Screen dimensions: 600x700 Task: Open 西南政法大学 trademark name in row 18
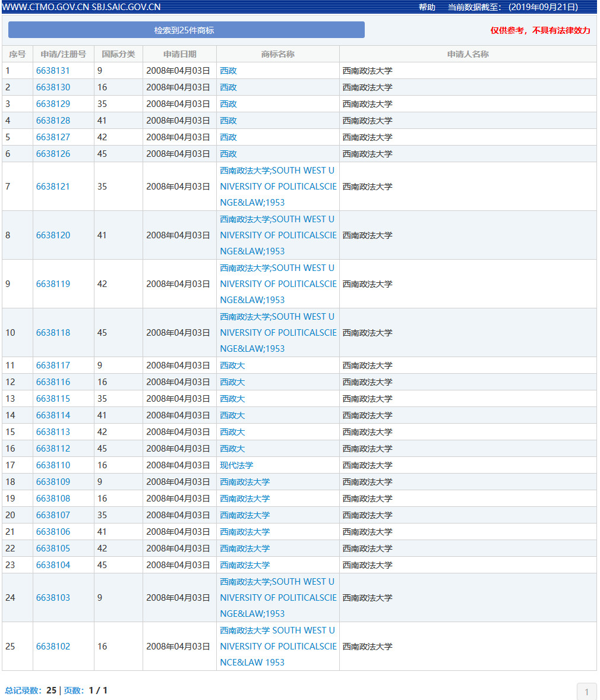(x=245, y=482)
